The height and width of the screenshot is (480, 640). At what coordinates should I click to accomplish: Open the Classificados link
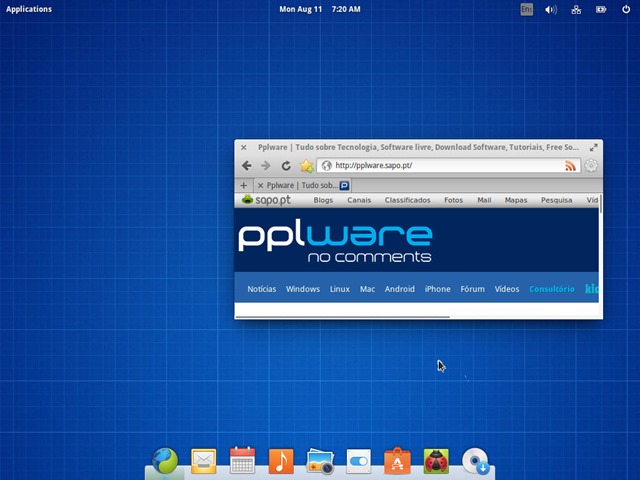point(407,200)
